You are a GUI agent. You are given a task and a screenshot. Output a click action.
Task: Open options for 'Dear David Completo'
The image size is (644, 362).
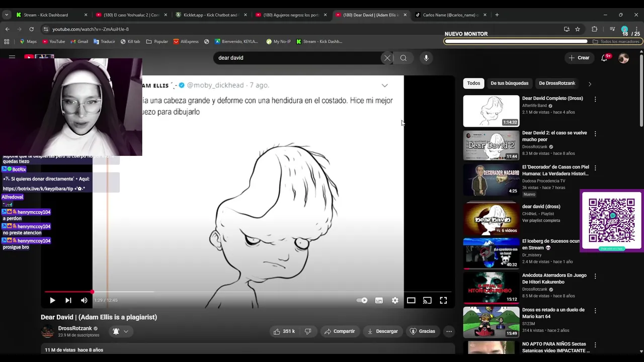pyautogui.click(x=595, y=100)
